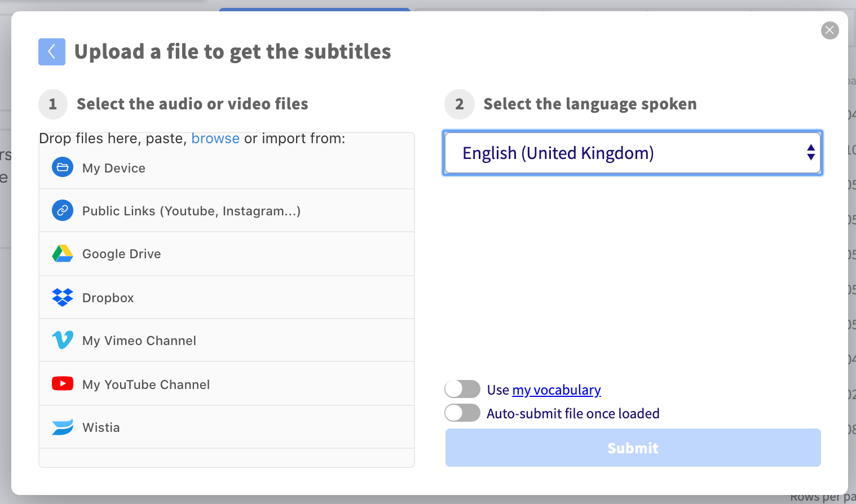This screenshot has width=856, height=504.
Task: Follow the browse link
Action: click(215, 139)
